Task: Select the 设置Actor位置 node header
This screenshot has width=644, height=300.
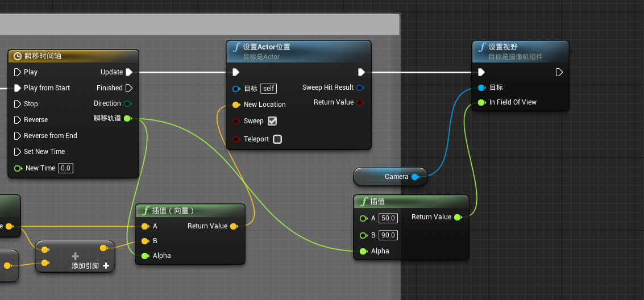Action: click(298, 52)
